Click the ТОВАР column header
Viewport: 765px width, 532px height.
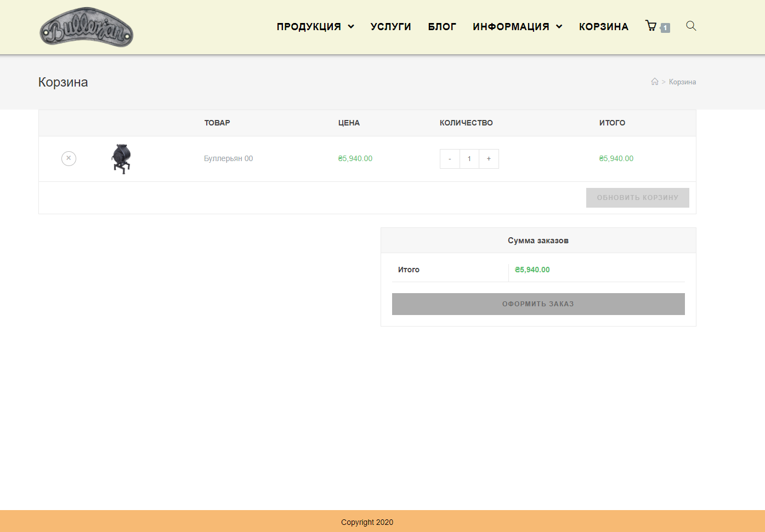(x=217, y=123)
